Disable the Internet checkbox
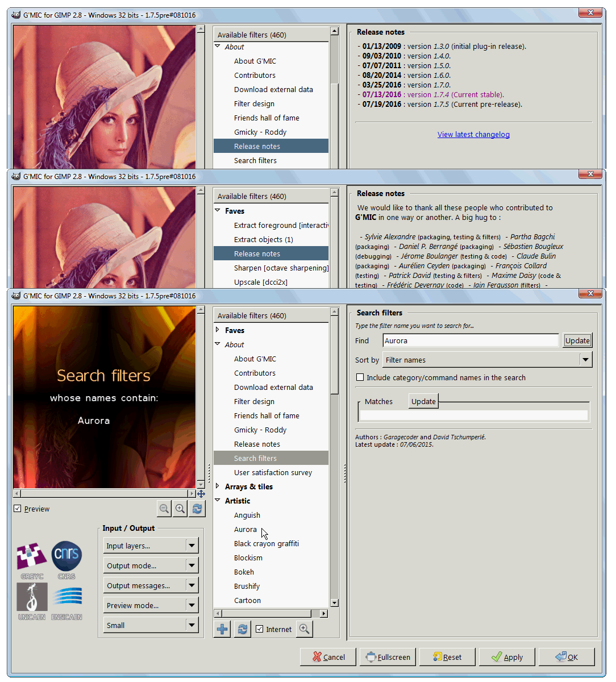 tap(260, 629)
